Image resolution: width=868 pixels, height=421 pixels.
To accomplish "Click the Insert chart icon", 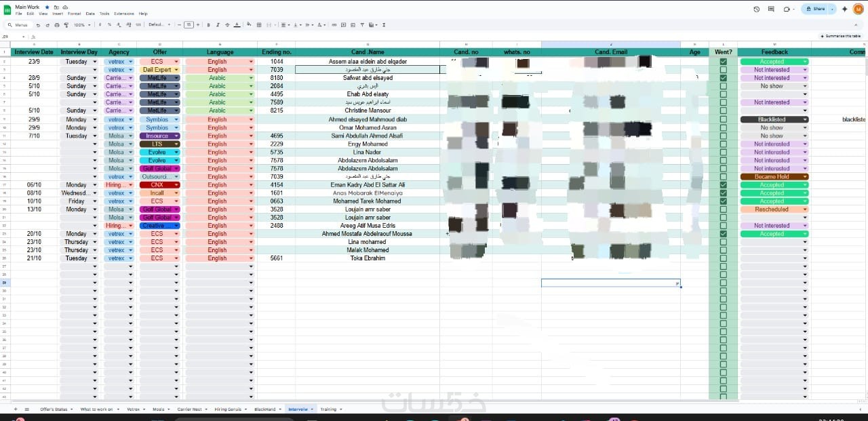I will tap(353, 24).
